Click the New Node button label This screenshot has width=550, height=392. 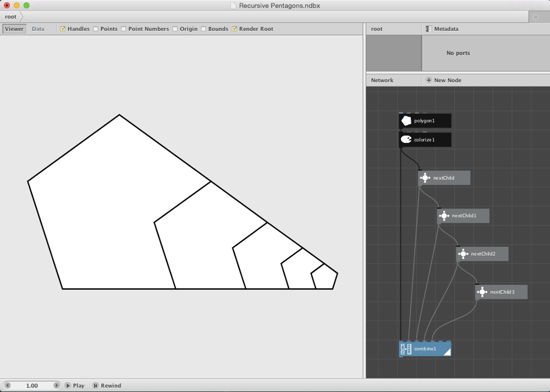coord(448,80)
